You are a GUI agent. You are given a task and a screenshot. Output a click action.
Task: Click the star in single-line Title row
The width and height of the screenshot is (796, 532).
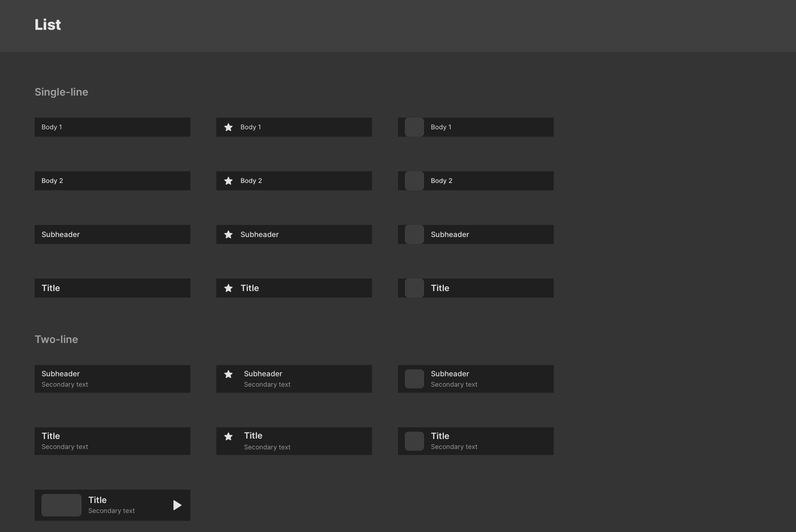(x=228, y=288)
